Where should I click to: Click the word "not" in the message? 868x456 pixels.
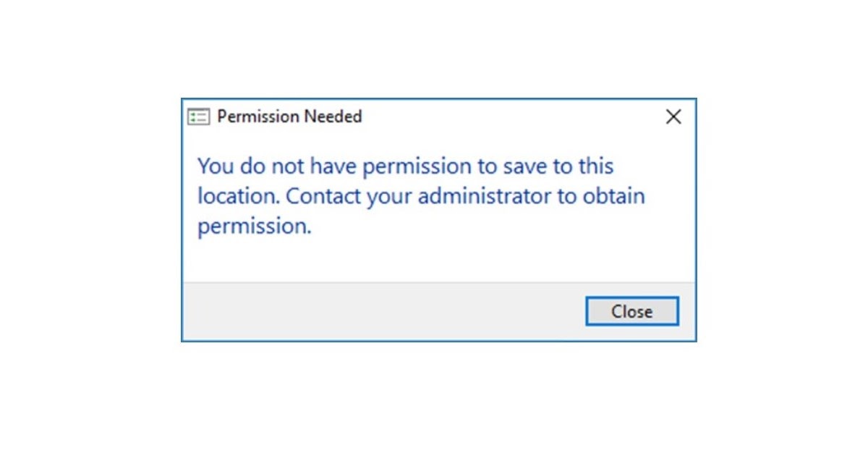(288, 166)
